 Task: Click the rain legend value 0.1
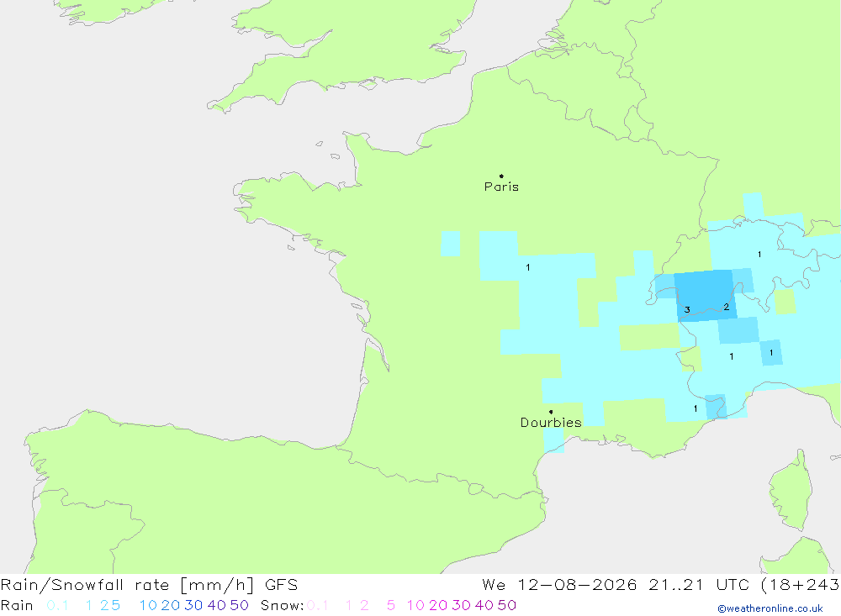pyautogui.click(x=57, y=605)
